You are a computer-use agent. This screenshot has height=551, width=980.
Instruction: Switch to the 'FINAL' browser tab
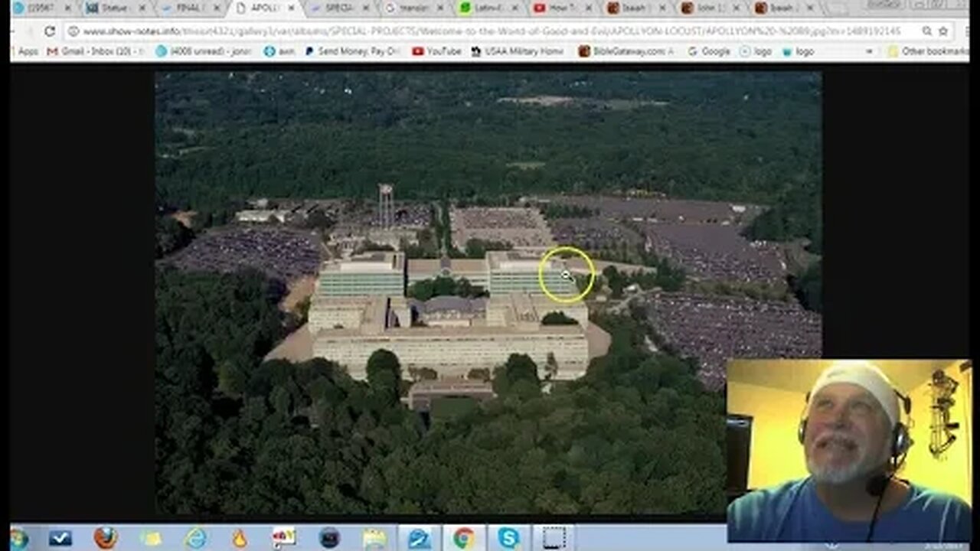point(189,8)
